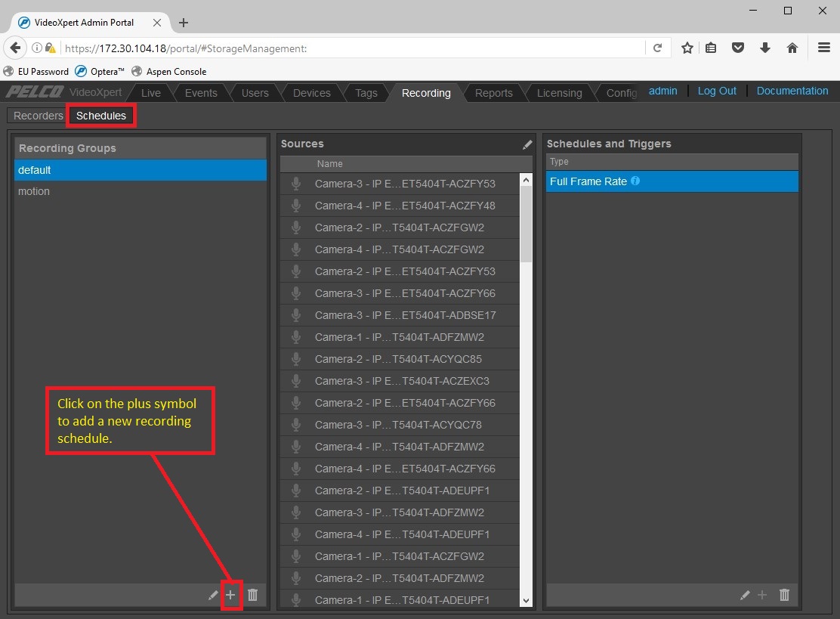The height and width of the screenshot is (619, 840).
Task: Toggle microphone icon for Camera-1 ADFZMW2 row
Action: point(296,337)
